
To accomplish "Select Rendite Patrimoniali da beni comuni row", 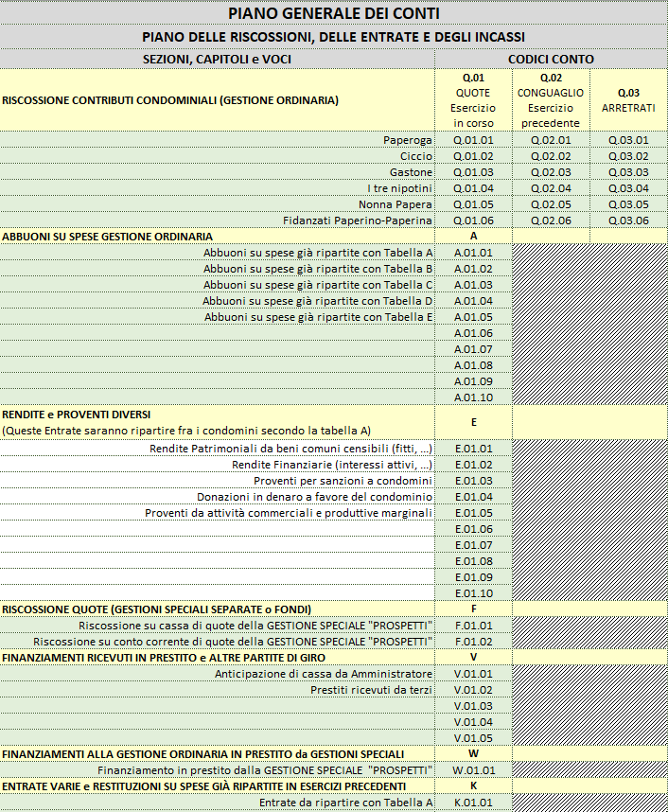I will (x=217, y=448).
